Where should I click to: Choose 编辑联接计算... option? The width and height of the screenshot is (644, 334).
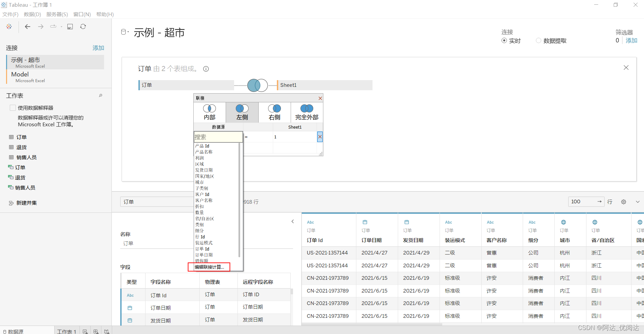(x=209, y=267)
